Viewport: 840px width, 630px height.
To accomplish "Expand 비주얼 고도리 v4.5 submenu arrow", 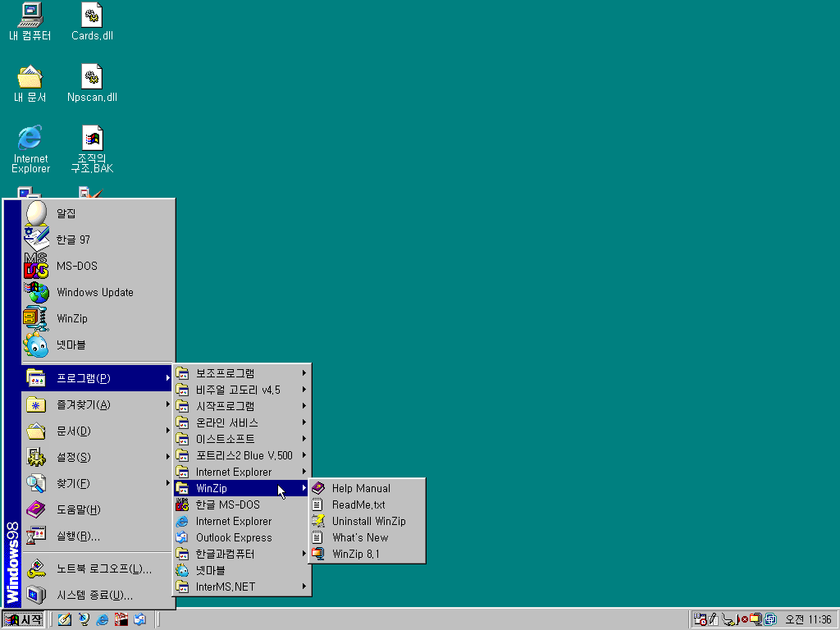I will point(304,390).
